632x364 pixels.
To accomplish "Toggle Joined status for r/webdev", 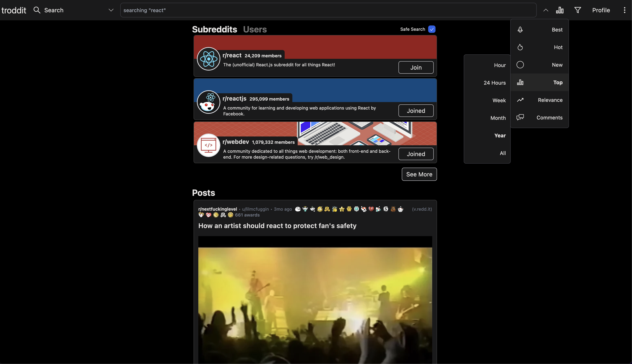I will click(x=416, y=154).
